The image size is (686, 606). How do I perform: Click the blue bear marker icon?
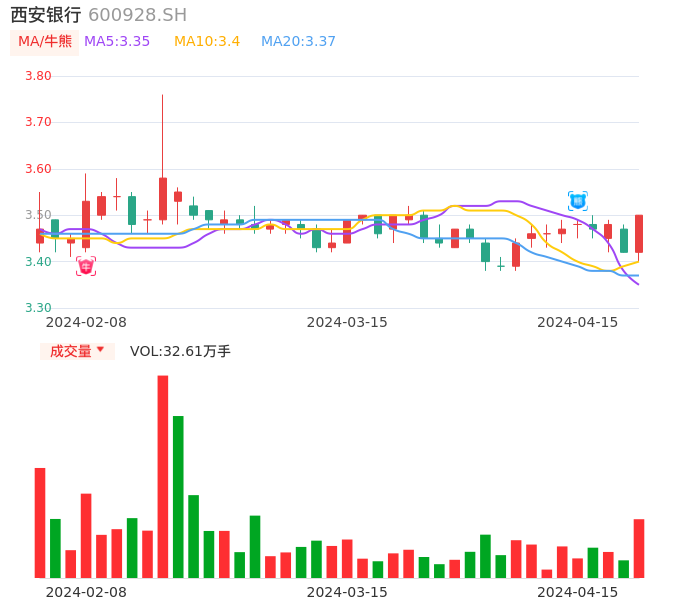[578, 201]
